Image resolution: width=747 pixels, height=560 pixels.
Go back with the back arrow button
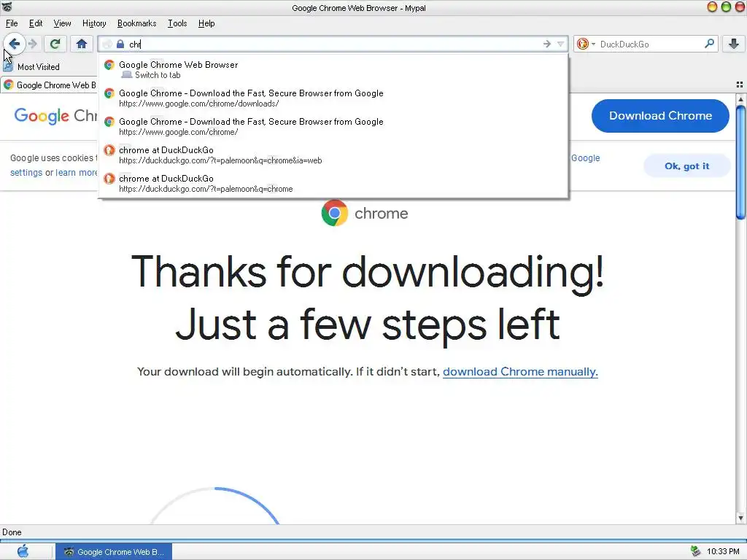(x=15, y=44)
